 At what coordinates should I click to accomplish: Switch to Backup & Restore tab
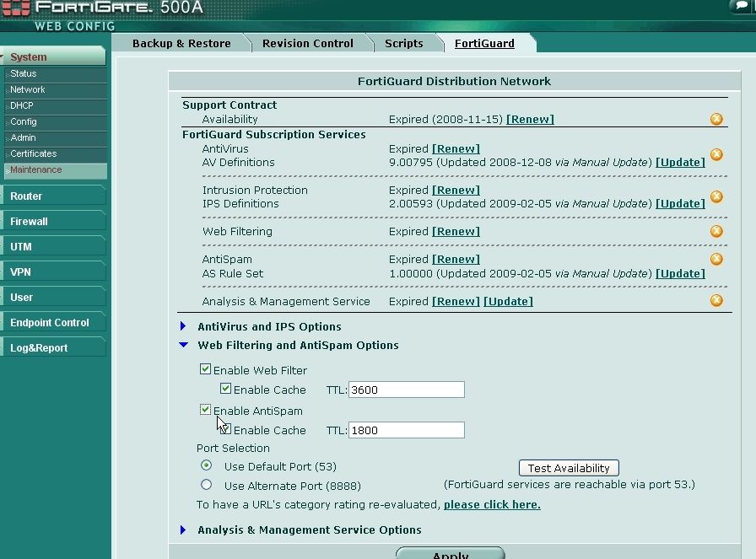(x=181, y=43)
